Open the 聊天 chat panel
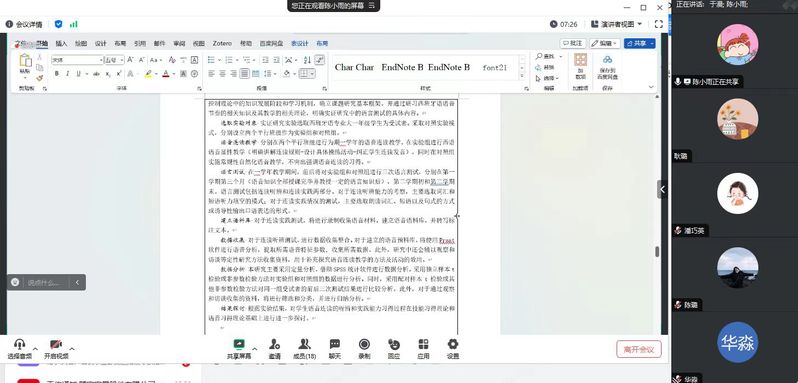 tap(334, 349)
